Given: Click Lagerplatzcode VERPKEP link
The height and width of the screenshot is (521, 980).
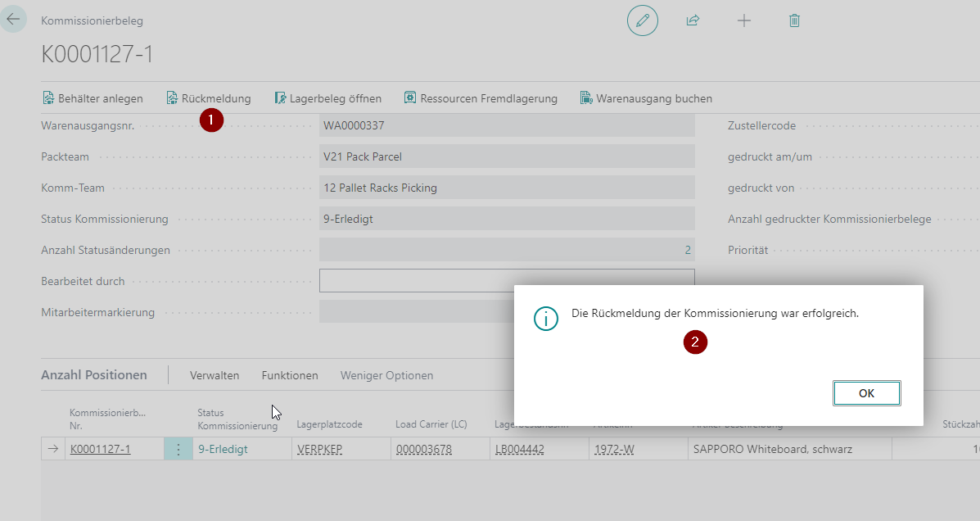Looking at the screenshot, I should [x=318, y=449].
